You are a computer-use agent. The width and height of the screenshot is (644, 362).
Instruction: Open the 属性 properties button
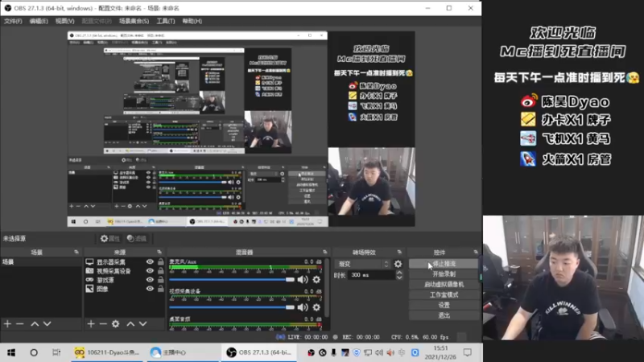pos(110,238)
